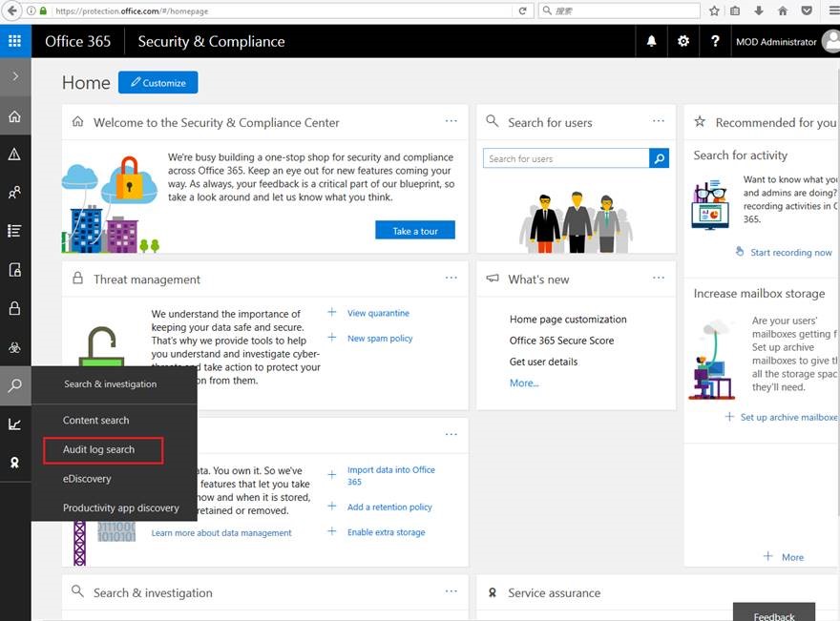Open Threat management card ellipsis menu
The width and height of the screenshot is (840, 621).
tap(451, 278)
